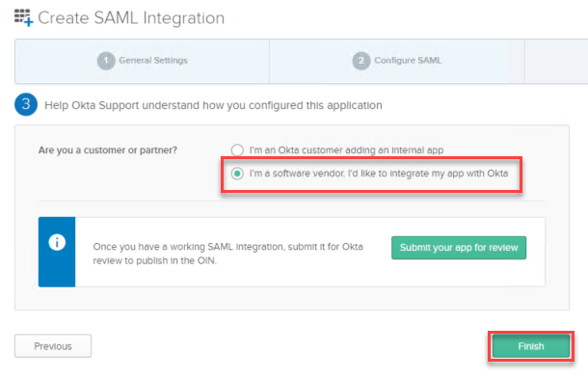The height and width of the screenshot is (379, 588).
Task: Click the "Create SAML Integration" heading text
Action: (x=131, y=18)
